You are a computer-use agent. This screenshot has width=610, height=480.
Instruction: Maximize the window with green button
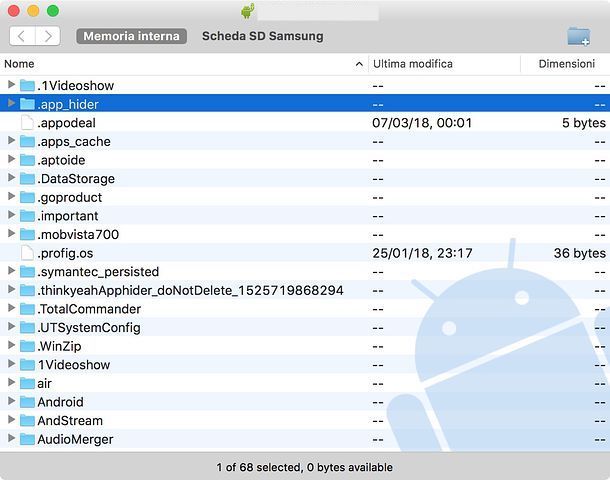coord(53,11)
